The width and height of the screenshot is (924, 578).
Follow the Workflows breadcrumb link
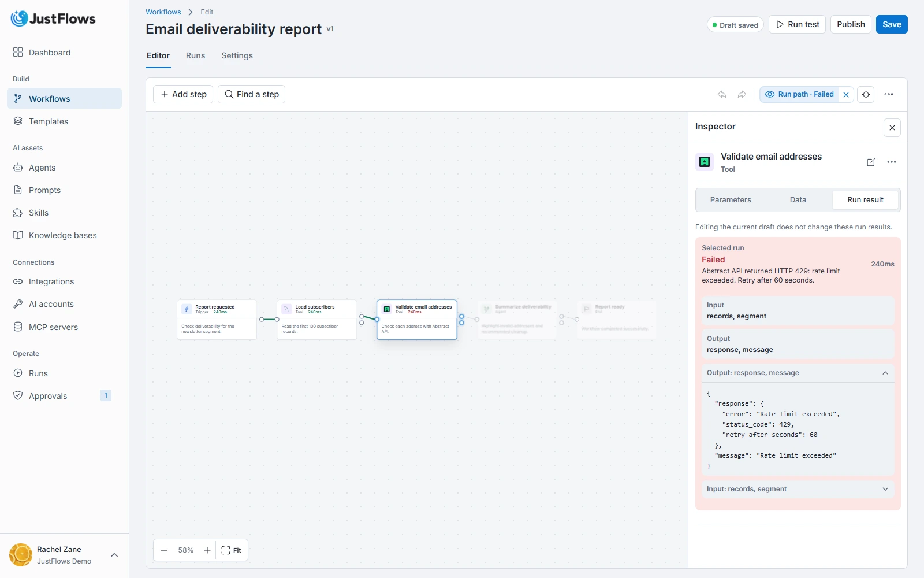163,12
